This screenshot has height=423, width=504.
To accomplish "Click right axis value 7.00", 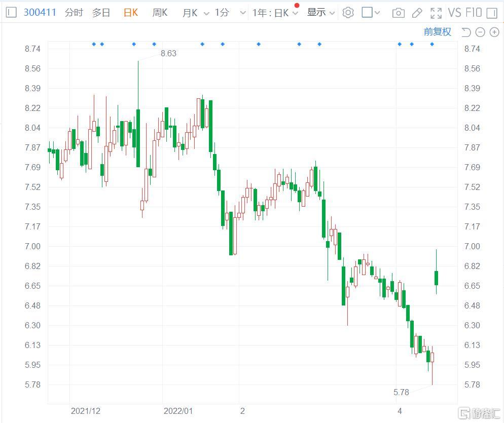I will click(x=472, y=246).
